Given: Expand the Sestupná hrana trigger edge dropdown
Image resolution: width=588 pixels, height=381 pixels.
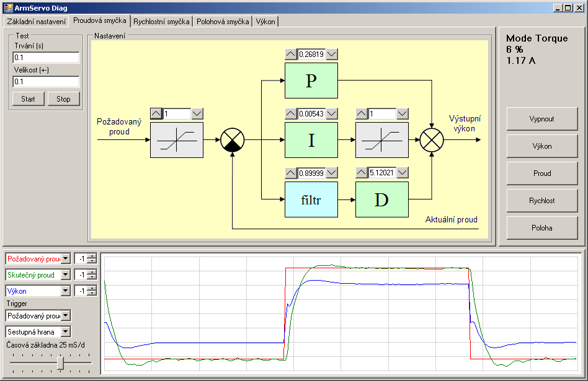Looking at the screenshot, I should tap(66, 332).
